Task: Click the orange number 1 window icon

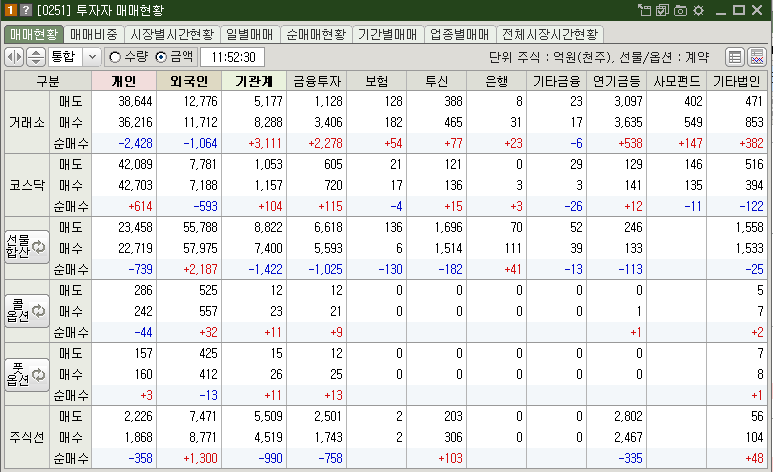Action: pos(11,10)
